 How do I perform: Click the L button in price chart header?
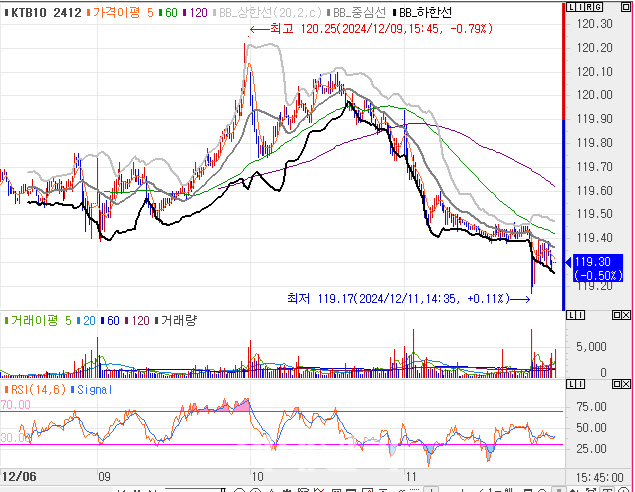click(570, 7)
